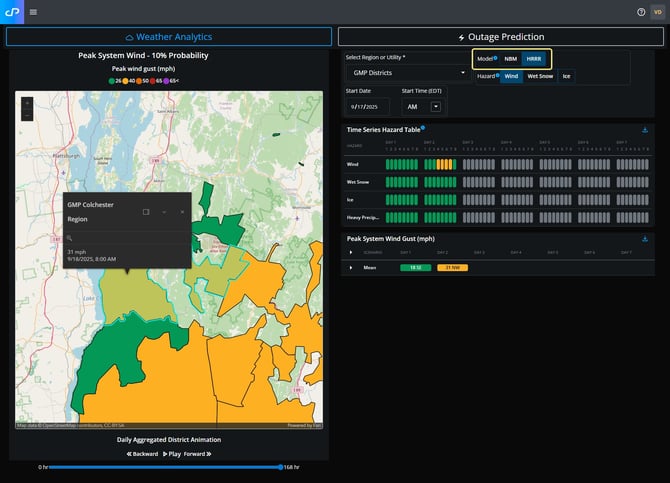
Task: Open the Select Region or Utility dropdown
Action: click(x=406, y=73)
